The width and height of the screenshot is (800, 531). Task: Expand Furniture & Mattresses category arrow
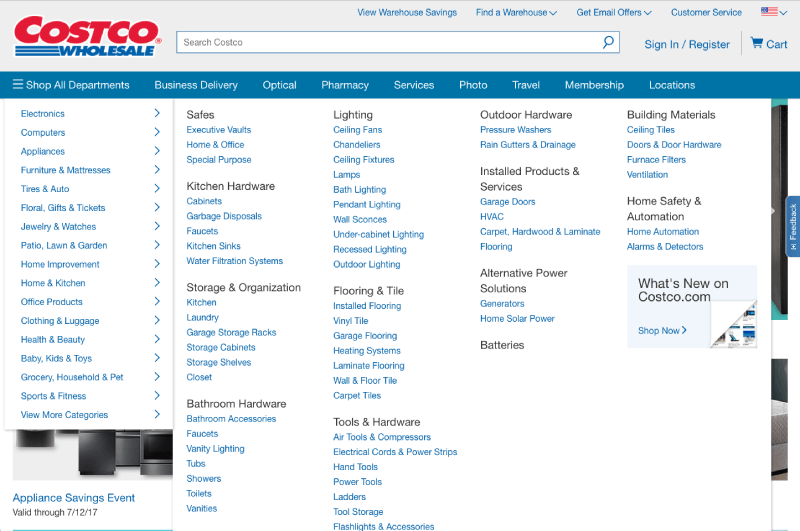[157, 170]
